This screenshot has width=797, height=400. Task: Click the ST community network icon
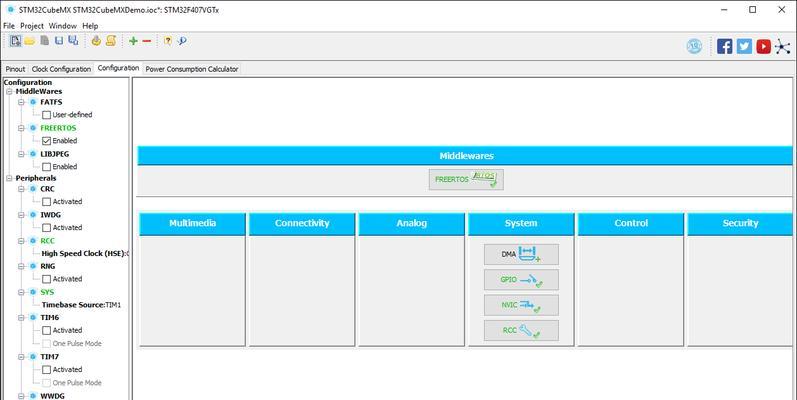point(782,46)
